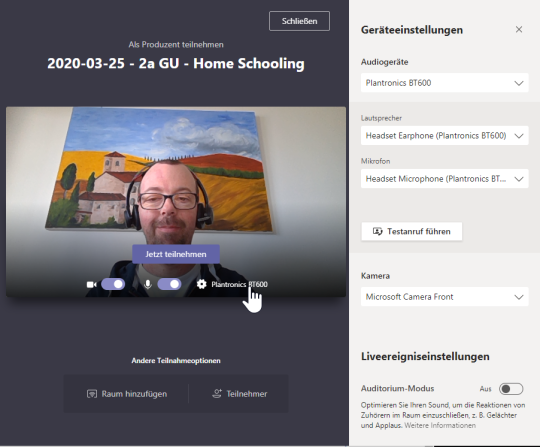Turn off the camera toggle switch

click(x=113, y=284)
